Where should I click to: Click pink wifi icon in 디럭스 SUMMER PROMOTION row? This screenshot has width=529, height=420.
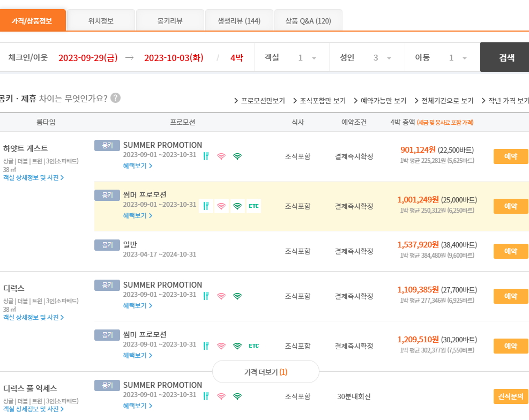(221, 296)
